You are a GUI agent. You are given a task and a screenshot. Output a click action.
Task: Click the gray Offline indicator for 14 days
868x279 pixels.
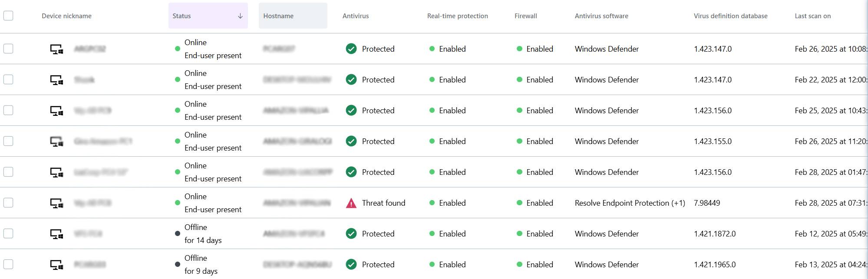[178, 233]
